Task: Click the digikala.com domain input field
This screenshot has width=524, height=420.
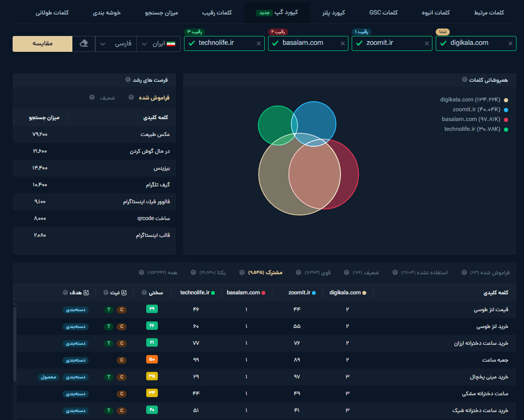Action: click(x=476, y=43)
